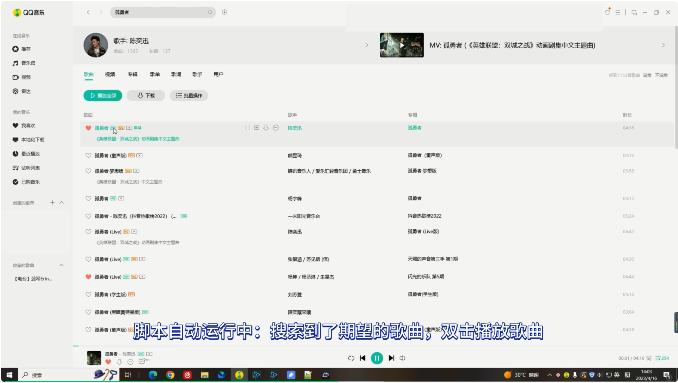
Task: Click the listen-to-identify icon beside the search box
Action: point(224,12)
